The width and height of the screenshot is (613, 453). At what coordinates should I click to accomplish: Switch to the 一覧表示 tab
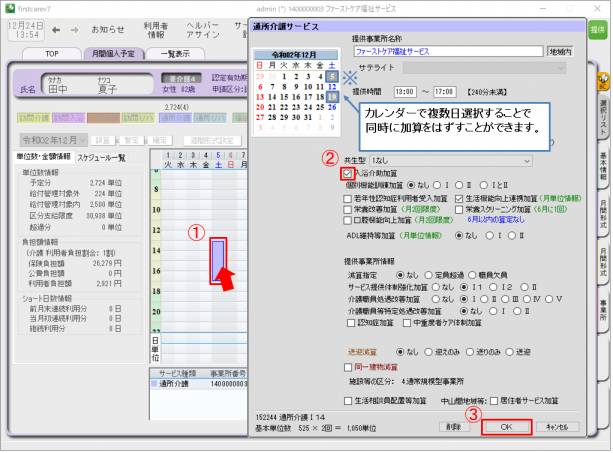176,53
